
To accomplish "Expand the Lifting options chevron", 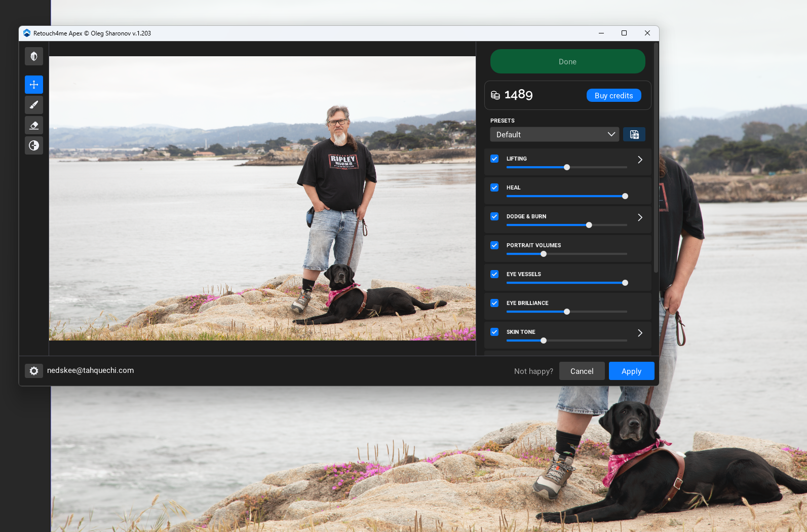I will 640,160.
